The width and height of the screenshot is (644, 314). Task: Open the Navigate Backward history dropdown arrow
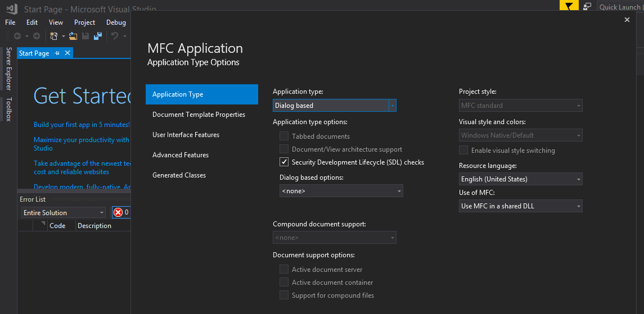tap(27, 37)
